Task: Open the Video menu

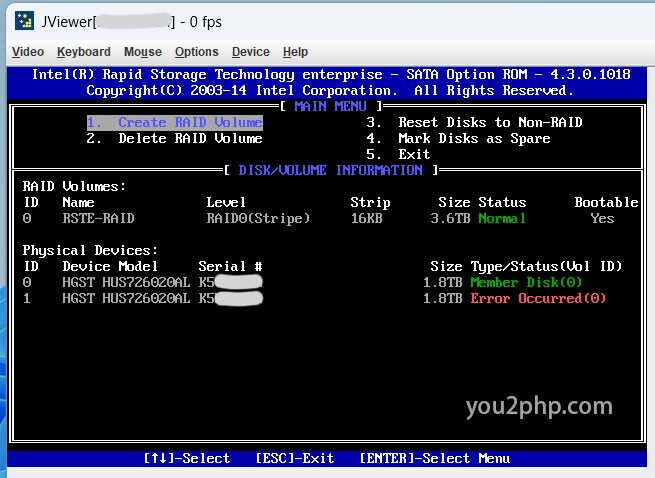Action: (x=28, y=52)
